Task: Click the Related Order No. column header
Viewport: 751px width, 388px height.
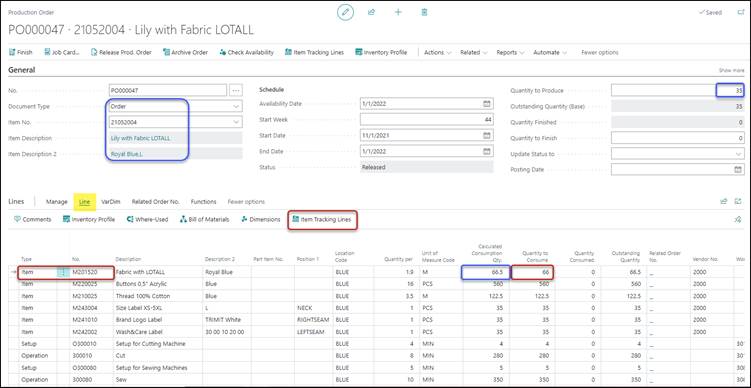Action: pyautogui.click(x=665, y=256)
